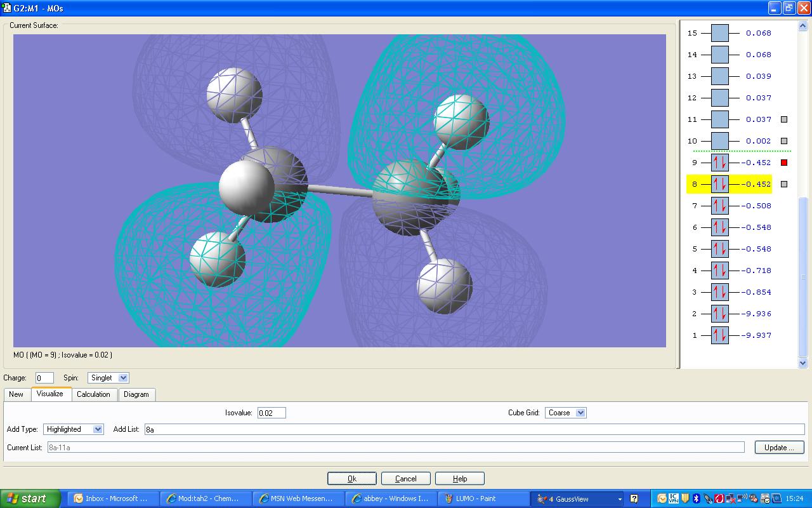
Task: Toggle the gray surface marker beside orbital 8
Action: click(x=784, y=184)
